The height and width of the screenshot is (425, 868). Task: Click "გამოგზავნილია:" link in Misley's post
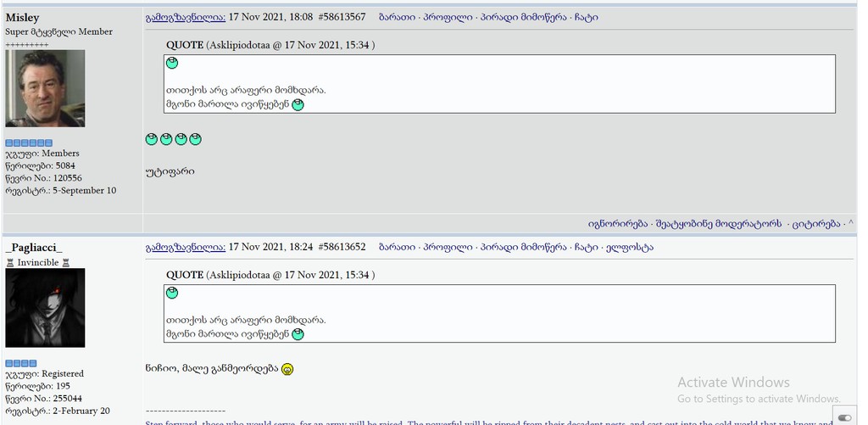pyautogui.click(x=186, y=17)
